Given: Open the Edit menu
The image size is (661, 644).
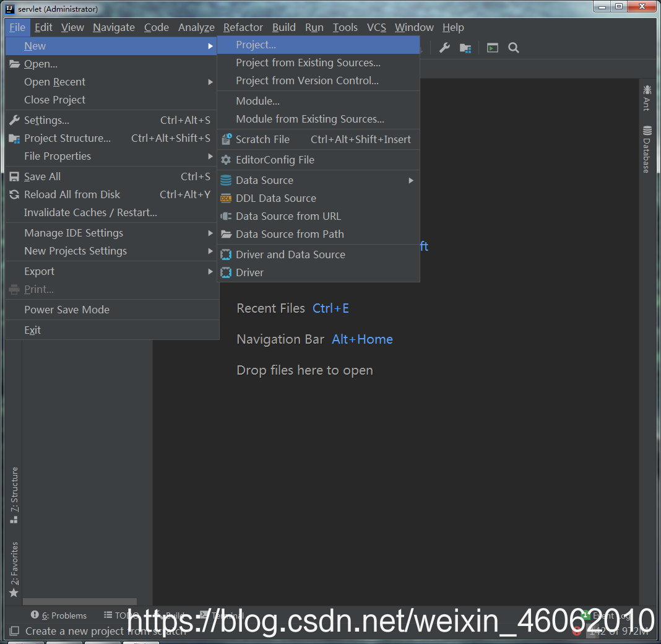Looking at the screenshot, I should click(43, 27).
